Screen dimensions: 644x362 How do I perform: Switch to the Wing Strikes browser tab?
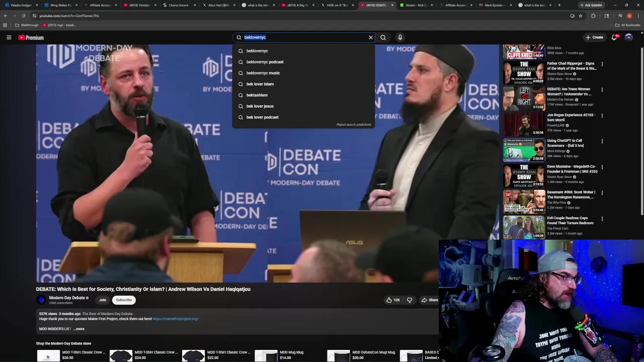click(x=60, y=5)
